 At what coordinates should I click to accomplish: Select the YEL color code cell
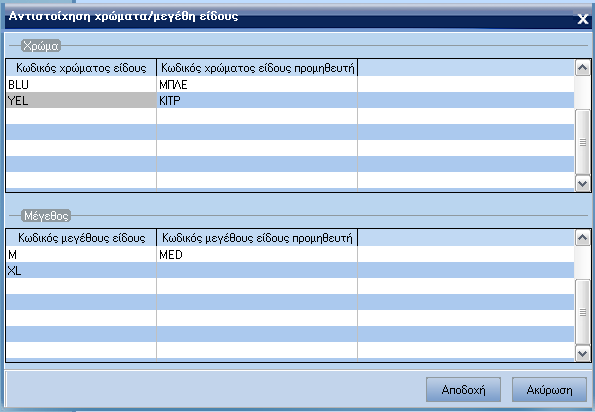(x=81, y=100)
